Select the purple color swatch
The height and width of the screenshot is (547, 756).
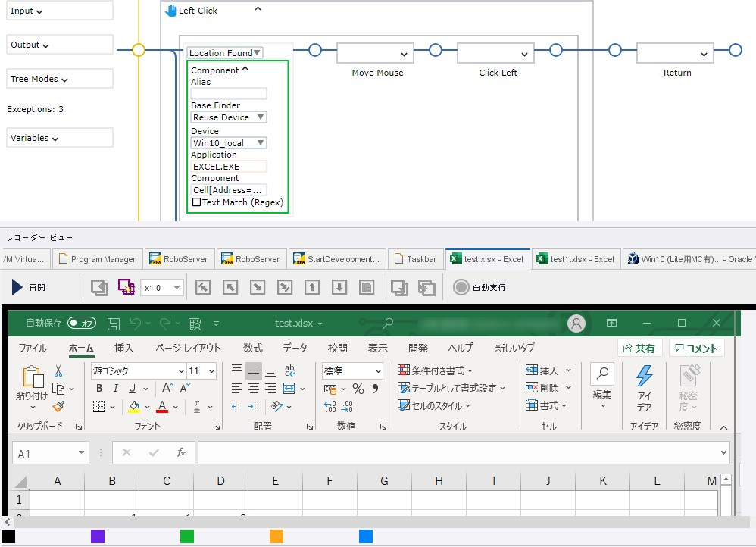pyautogui.click(x=98, y=536)
